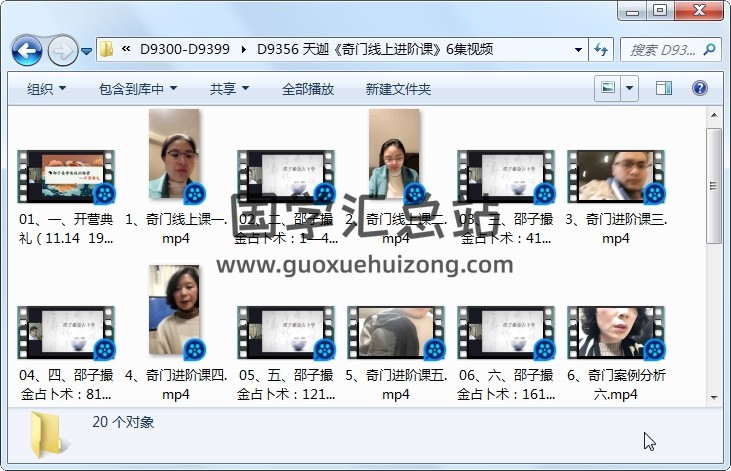This screenshot has width=731, height=471.
Task: Toggle the preview pane
Action: 664,88
